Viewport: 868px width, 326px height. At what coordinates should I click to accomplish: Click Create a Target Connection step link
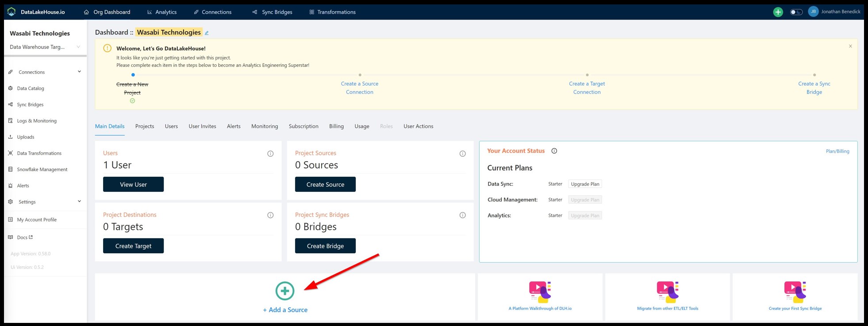(587, 88)
